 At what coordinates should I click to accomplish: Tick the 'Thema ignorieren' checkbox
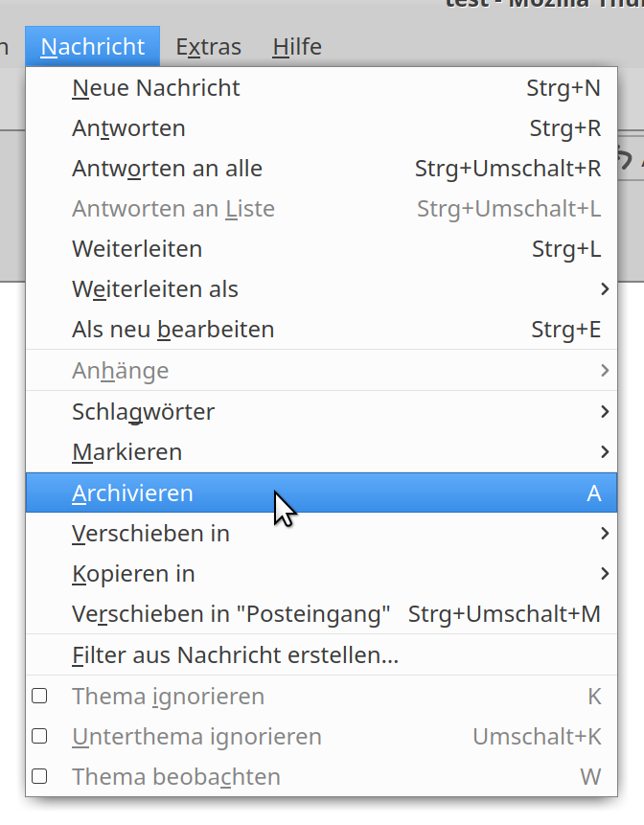[x=39, y=697]
